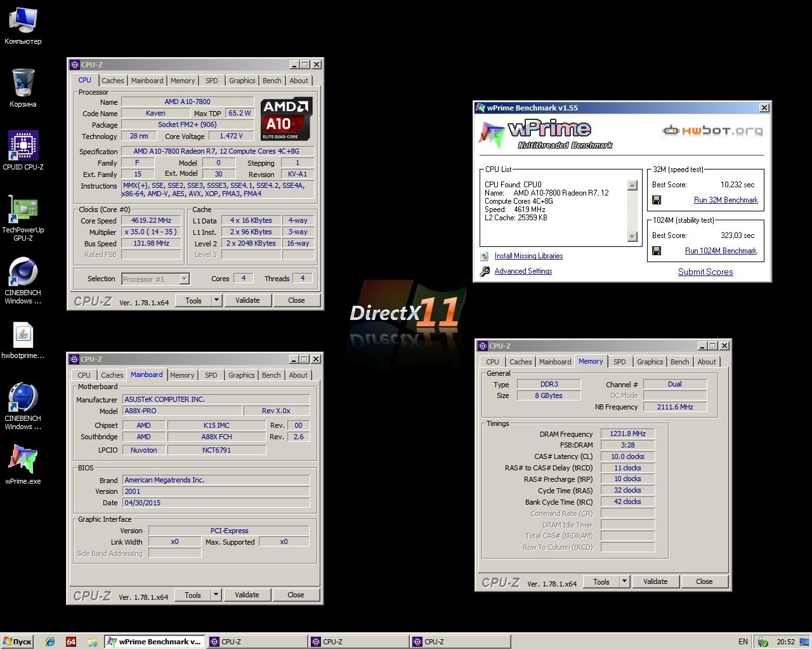The height and width of the screenshot is (650, 812).
Task: Open Advanced Settings link in wPrime
Action: [523, 271]
